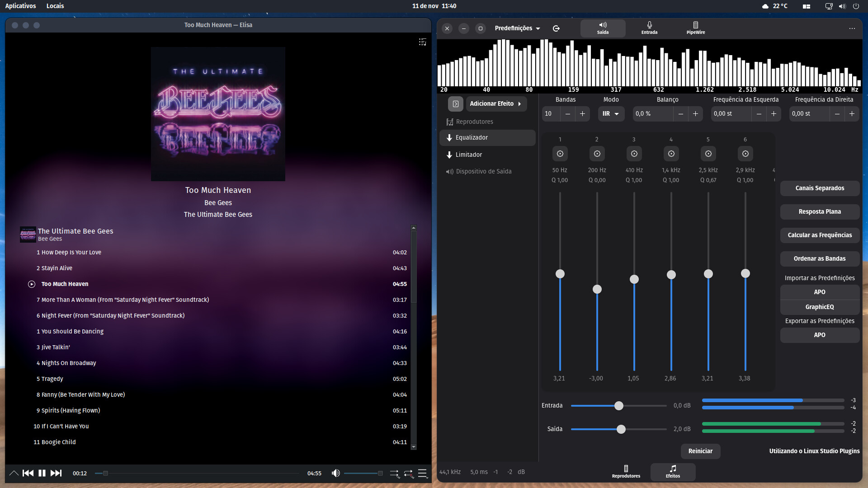Screen dimensions: 868x488
Task: Click the preset reload icon next to Predefinições
Action: point(556,28)
